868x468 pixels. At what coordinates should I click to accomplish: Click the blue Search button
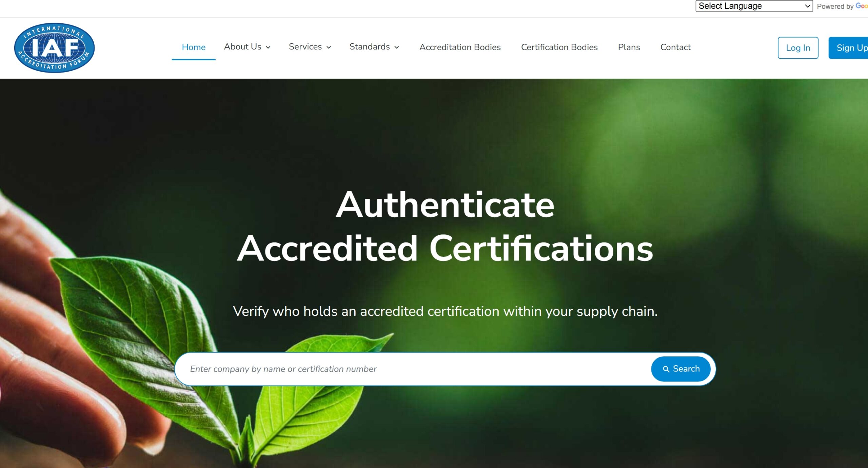[680, 369]
